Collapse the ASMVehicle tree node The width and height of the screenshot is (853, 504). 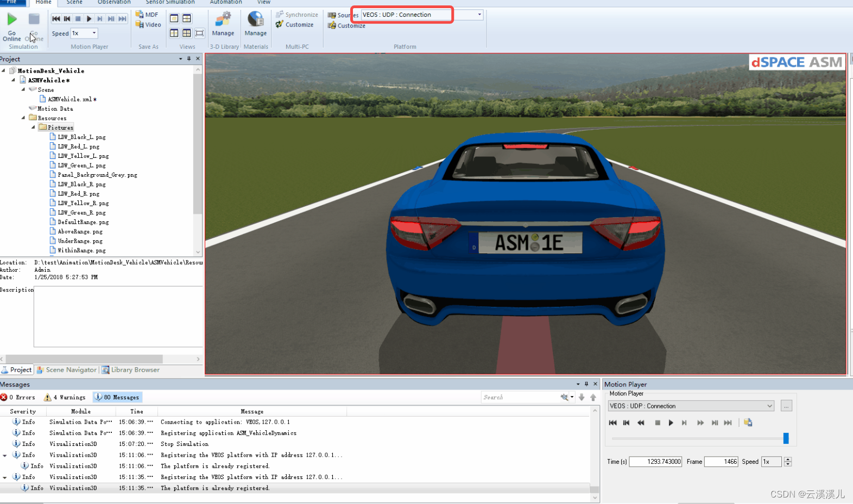click(14, 80)
